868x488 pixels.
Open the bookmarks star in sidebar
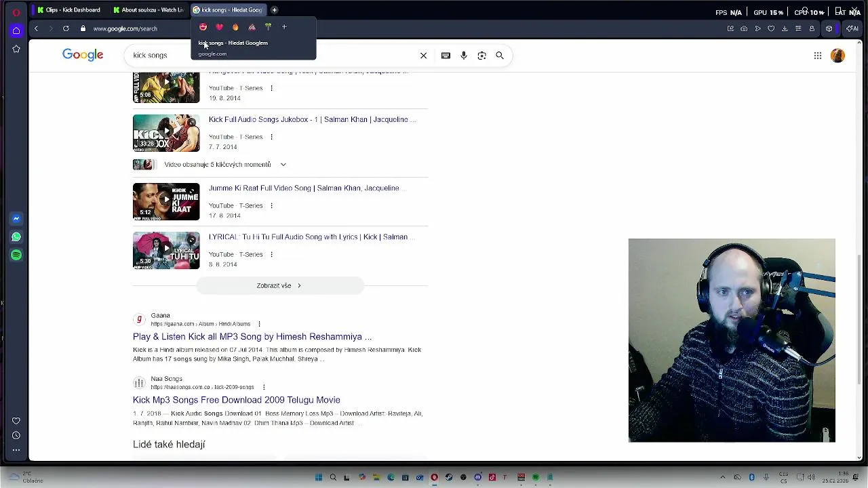(x=16, y=49)
